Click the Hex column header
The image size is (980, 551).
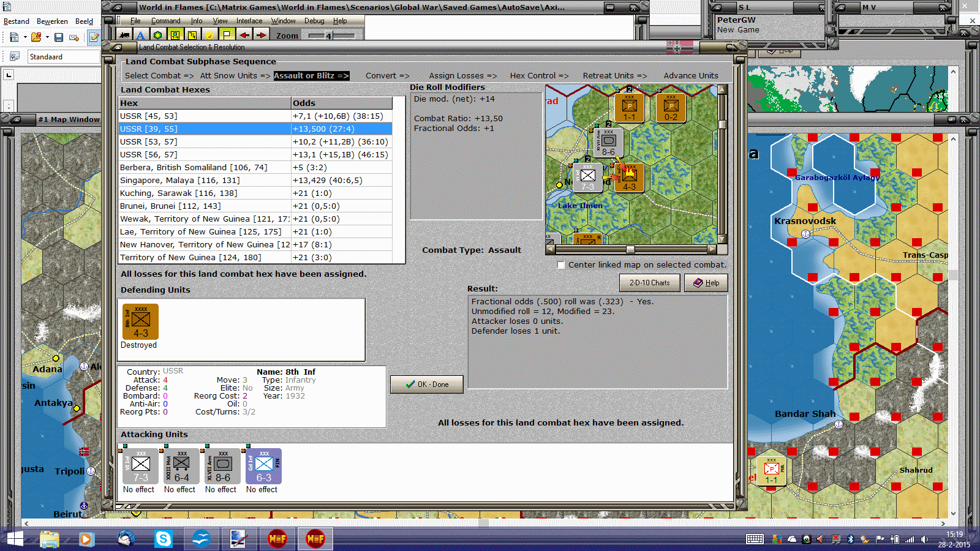[205, 103]
